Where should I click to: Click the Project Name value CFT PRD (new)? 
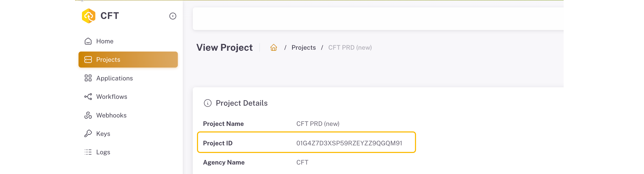click(x=318, y=124)
